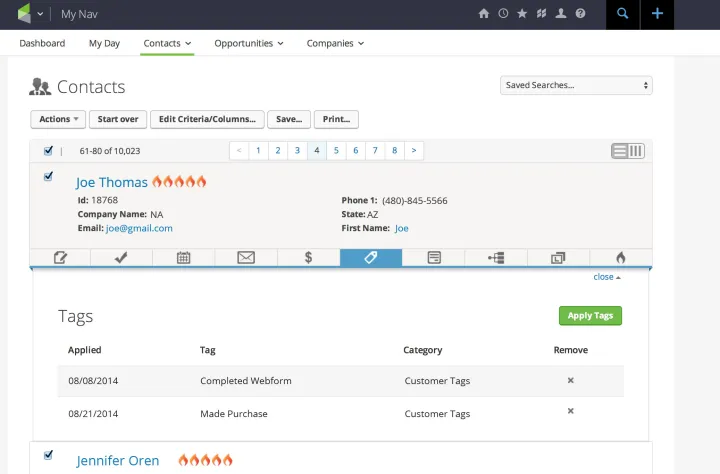The height and width of the screenshot is (474, 720).
Task: Open Joe Thomas's email envelope tab
Action: 246,257
